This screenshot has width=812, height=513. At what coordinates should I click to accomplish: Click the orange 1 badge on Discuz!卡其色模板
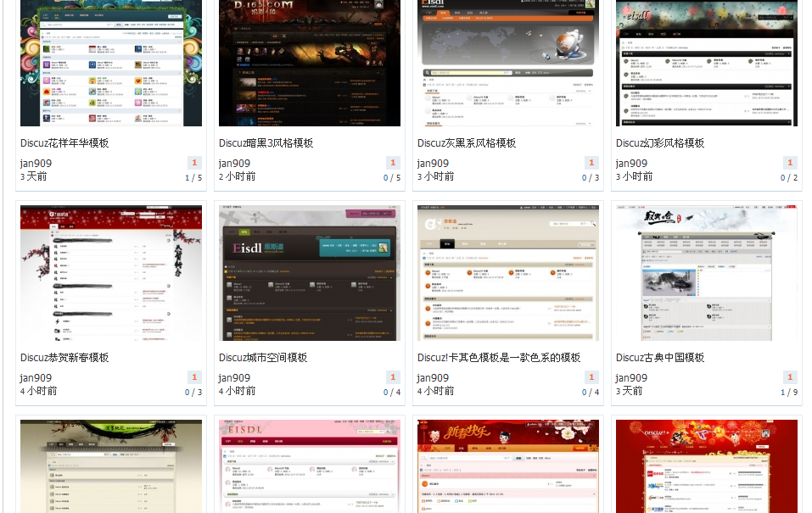591,377
